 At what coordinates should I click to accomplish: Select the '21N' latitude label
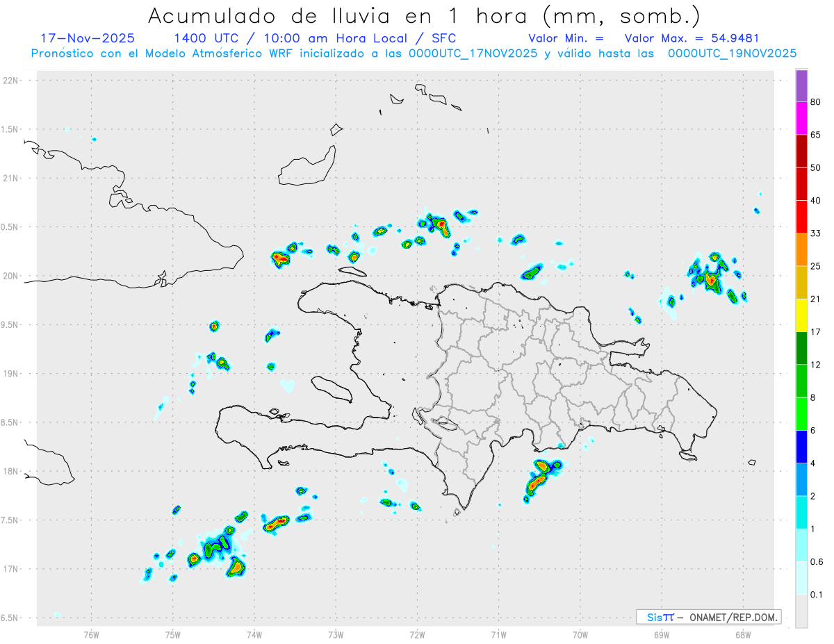(12, 179)
